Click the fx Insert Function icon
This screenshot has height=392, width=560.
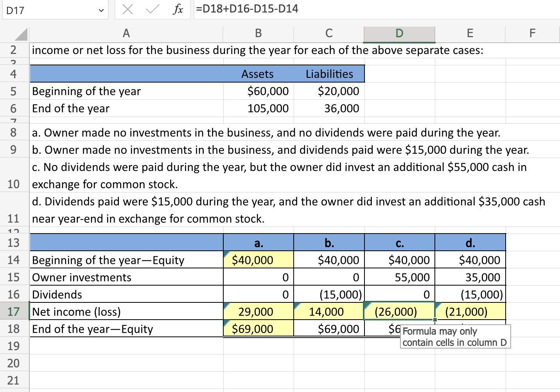coord(179,9)
